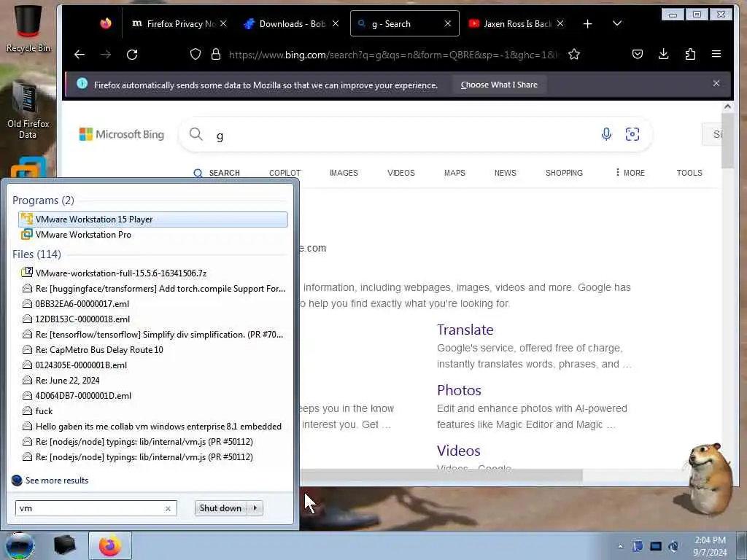The width and height of the screenshot is (747, 560).
Task: Dismiss the Firefox data notification bar
Action: (x=716, y=83)
